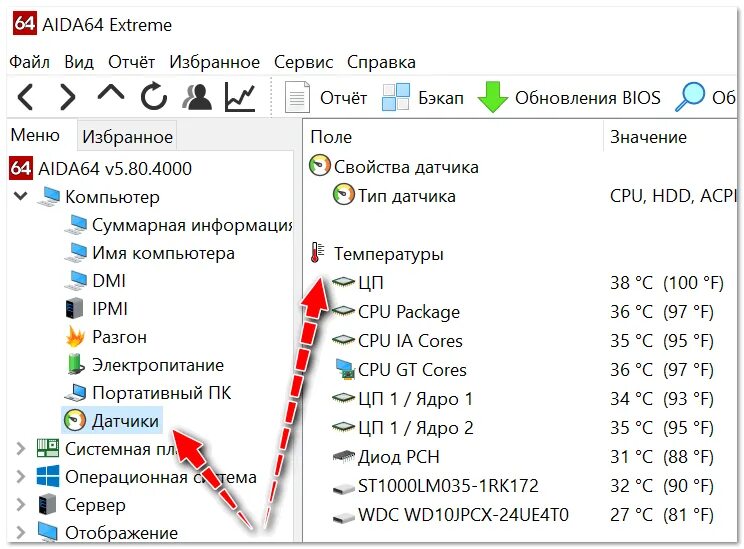Viewport: 744px width, 549px height.
Task: Click the Отчёт report page icon
Action: point(297,97)
